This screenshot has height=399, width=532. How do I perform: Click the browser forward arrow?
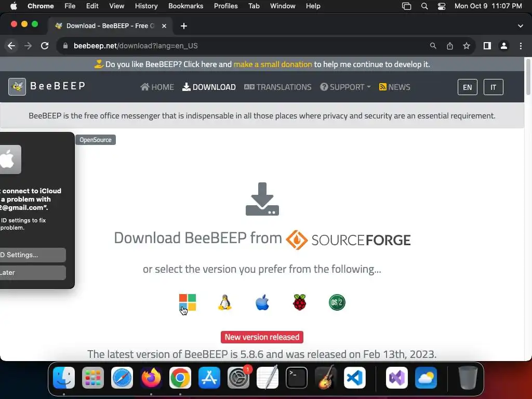(28, 46)
